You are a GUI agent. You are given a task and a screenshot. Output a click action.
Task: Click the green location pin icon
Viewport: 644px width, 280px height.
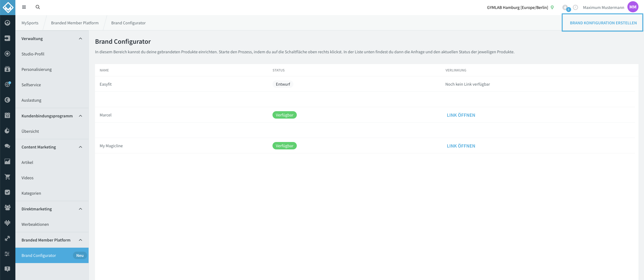coord(552,7)
